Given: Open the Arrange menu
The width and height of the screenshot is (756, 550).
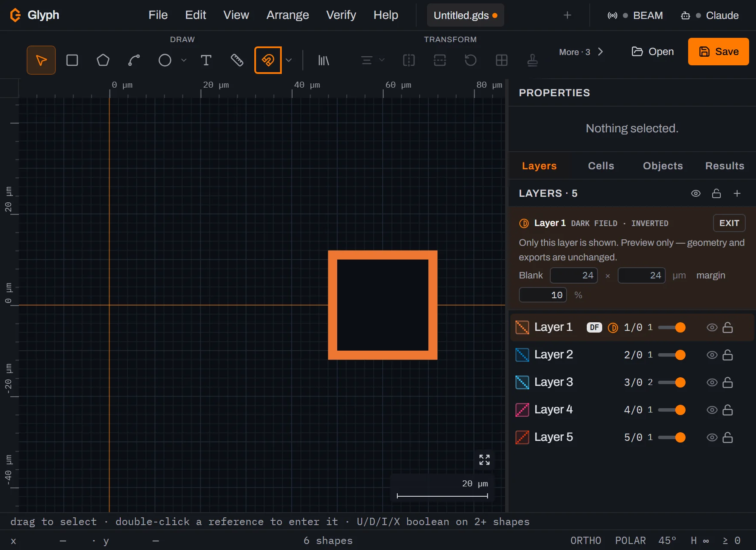Looking at the screenshot, I should [288, 15].
